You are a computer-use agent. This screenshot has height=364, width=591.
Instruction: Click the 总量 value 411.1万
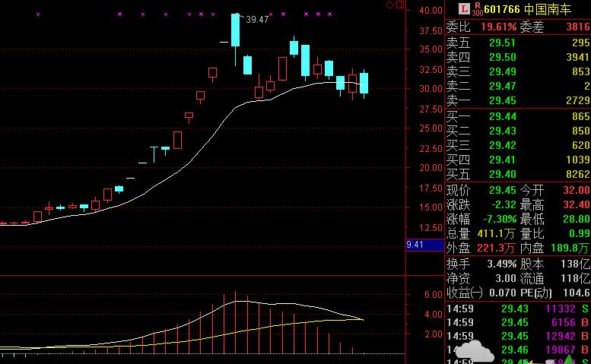[496, 234]
